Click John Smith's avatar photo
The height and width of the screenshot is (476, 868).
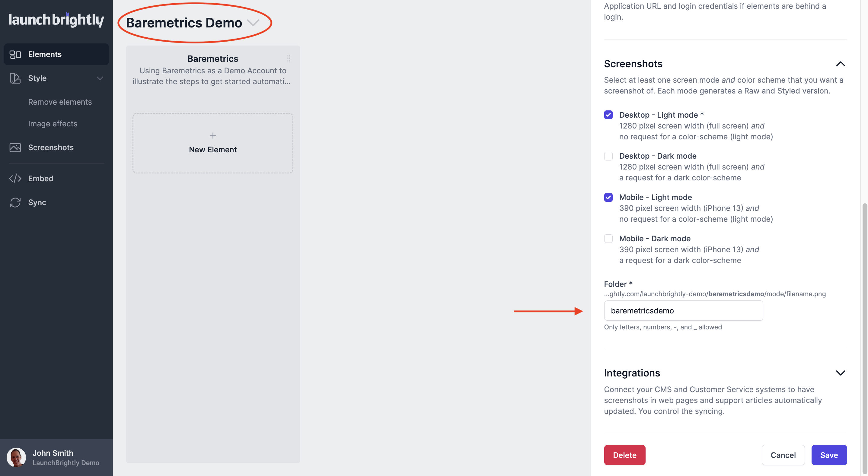tap(16, 457)
